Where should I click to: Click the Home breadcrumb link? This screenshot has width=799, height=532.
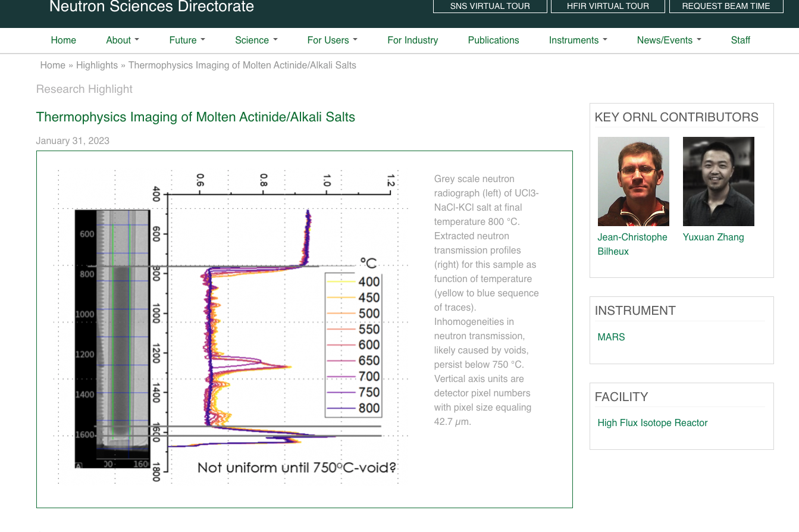pos(52,65)
